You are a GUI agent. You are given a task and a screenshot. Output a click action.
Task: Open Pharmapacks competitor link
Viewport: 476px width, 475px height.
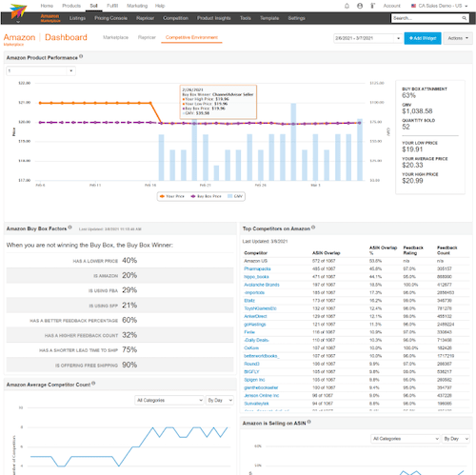257,268
